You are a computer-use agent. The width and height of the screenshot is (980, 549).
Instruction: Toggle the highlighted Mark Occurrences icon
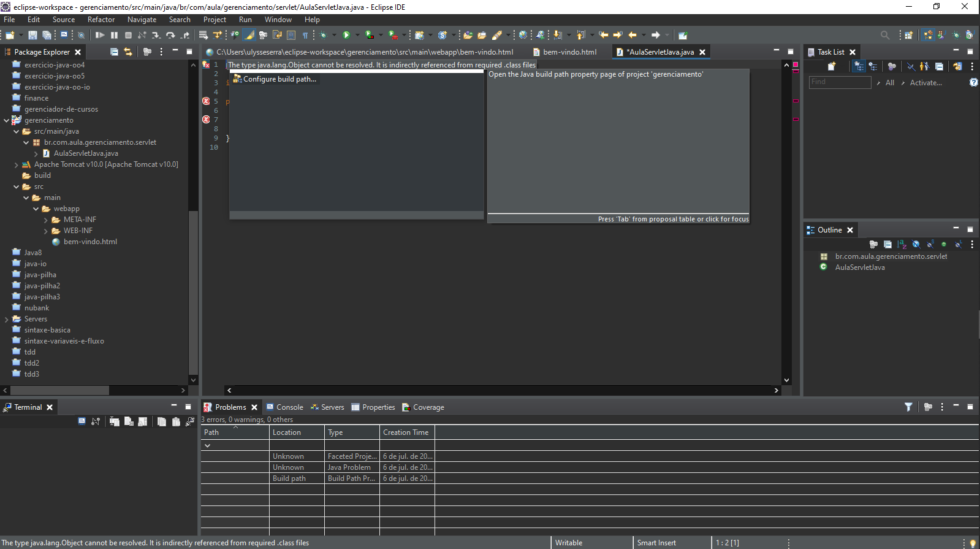tap(249, 36)
